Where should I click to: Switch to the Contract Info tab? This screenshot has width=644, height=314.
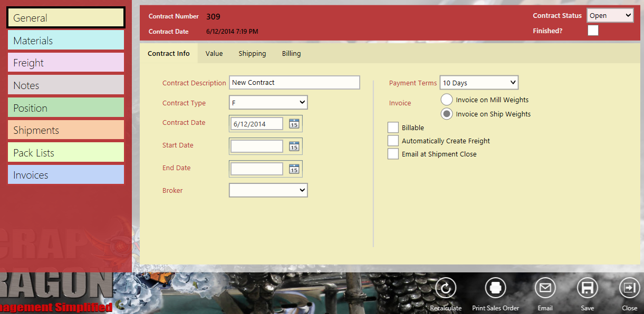pos(169,53)
